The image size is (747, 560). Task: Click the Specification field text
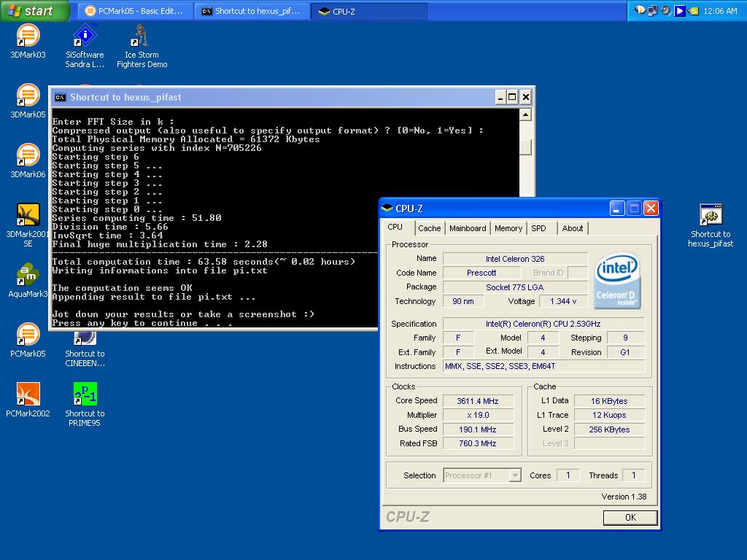(543, 324)
